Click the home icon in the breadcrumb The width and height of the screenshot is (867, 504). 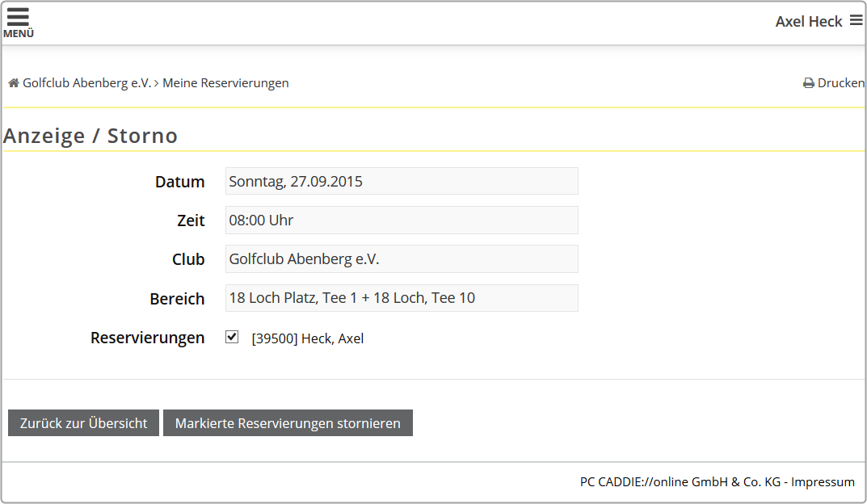pyautogui.click(x=14, y=83)
